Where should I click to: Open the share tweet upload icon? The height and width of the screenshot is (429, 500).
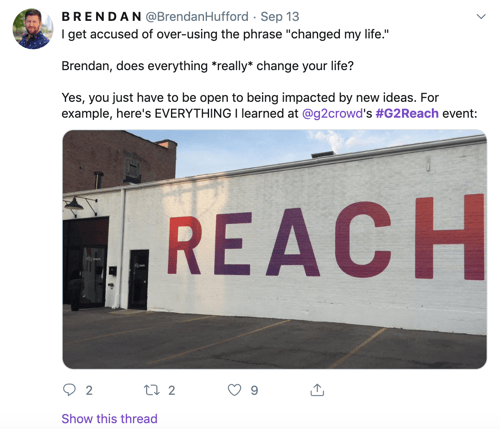(317, 390)
